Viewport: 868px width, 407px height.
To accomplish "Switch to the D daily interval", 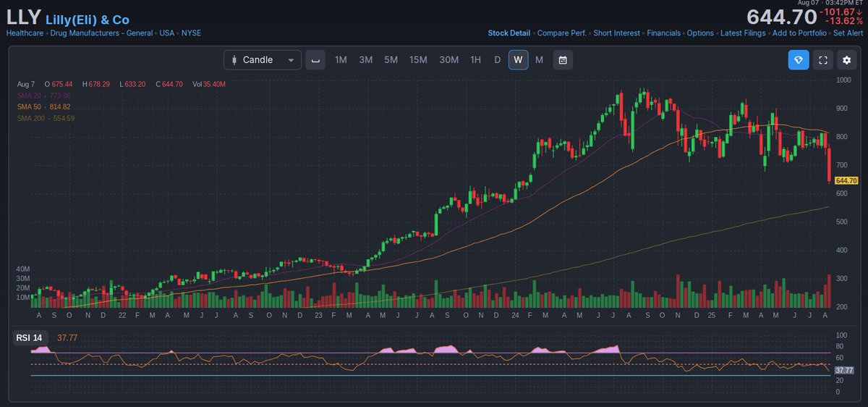I will [x=497, y=60].
